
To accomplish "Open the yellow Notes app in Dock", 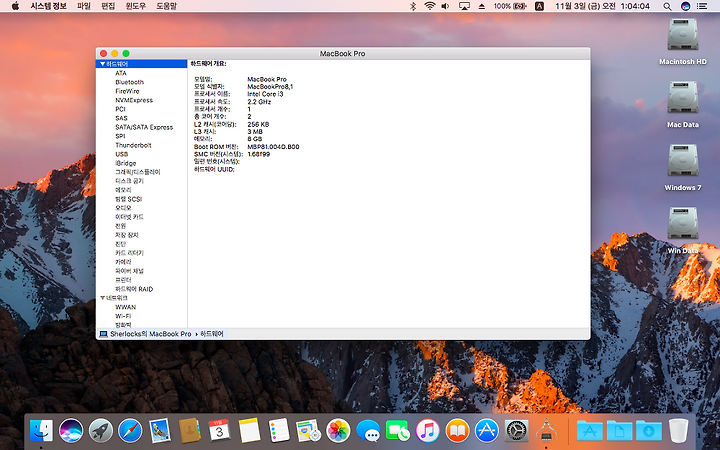I will 249,431.
